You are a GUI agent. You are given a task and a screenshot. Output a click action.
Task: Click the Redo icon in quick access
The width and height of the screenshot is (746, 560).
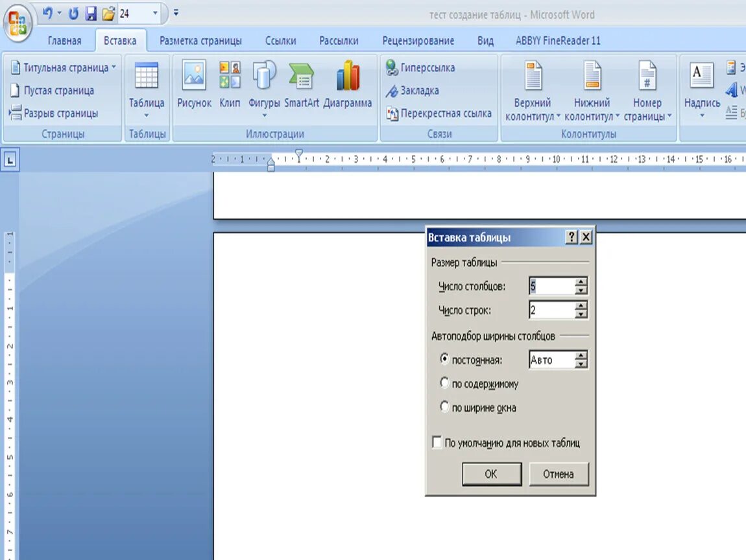tap(73, 14)
